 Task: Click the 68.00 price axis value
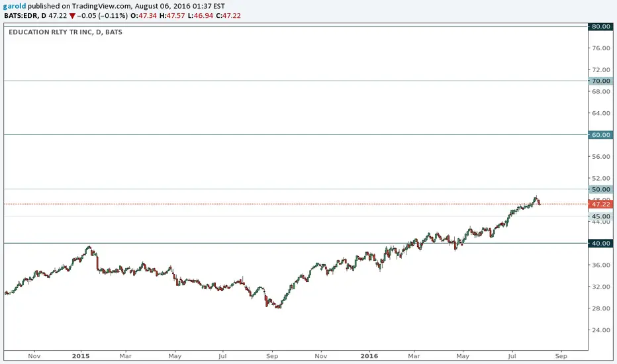pos(601,92)
